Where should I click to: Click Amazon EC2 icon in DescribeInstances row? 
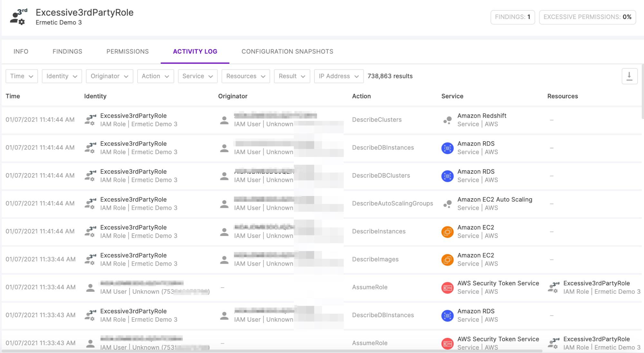click(447, 232)
